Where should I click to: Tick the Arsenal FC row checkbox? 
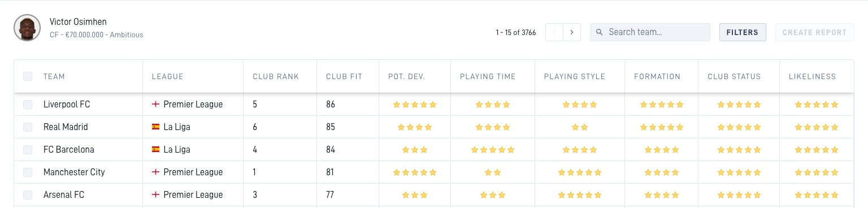pyautogui.click(x=28, y=195)
